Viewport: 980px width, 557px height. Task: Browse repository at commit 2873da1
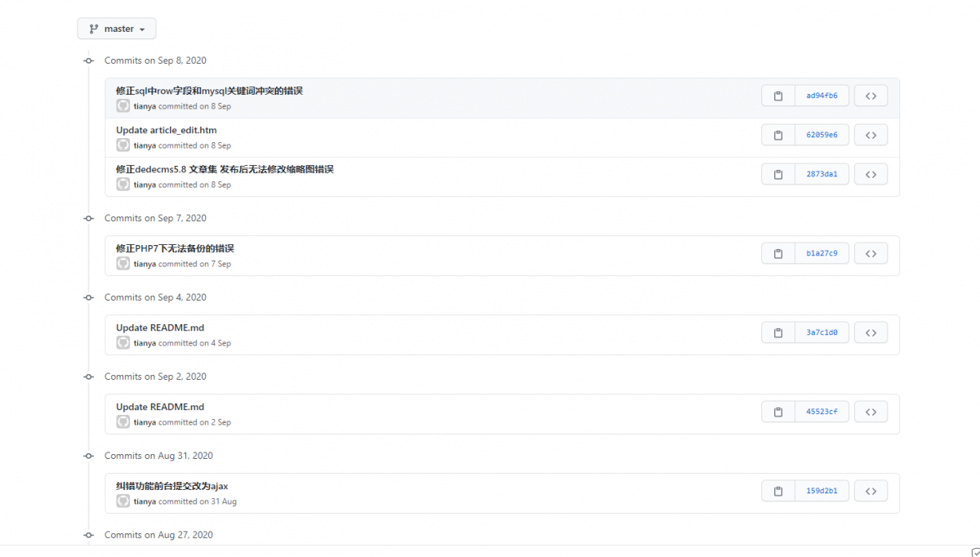tap(871, 174)
